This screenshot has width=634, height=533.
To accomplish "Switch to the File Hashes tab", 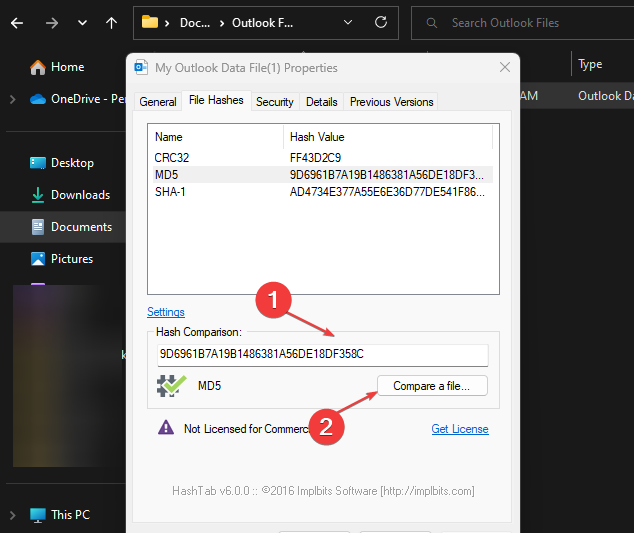I will 216,100.
